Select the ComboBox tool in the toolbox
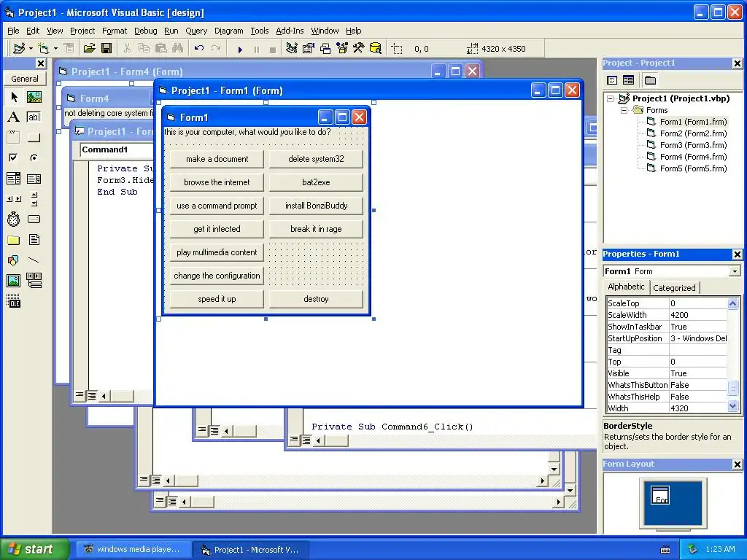747x560 pixels. (14, 179)
